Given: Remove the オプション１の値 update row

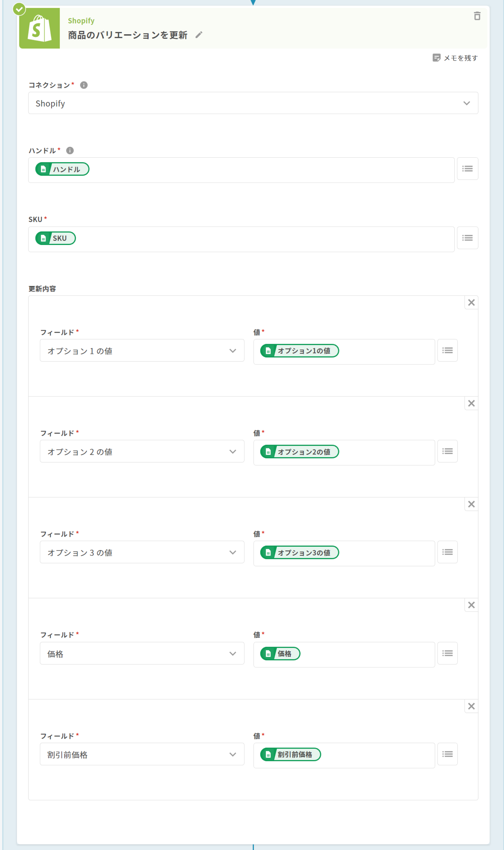Looking at the screenshot, I should coord(471,303).
